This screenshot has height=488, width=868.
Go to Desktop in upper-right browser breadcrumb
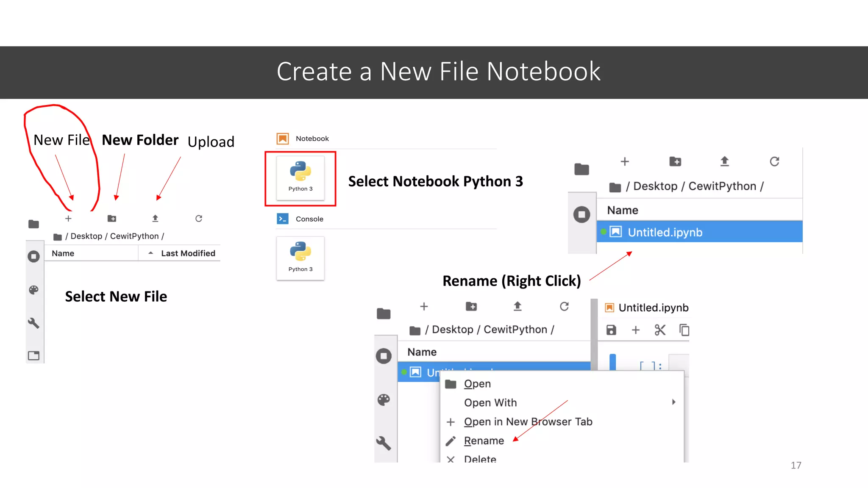(655, 186)
